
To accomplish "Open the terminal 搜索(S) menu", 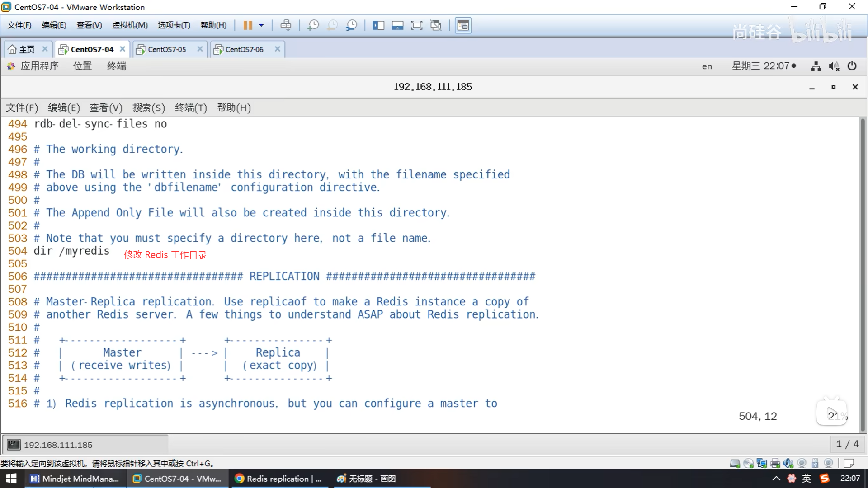I will pos(148,108).
